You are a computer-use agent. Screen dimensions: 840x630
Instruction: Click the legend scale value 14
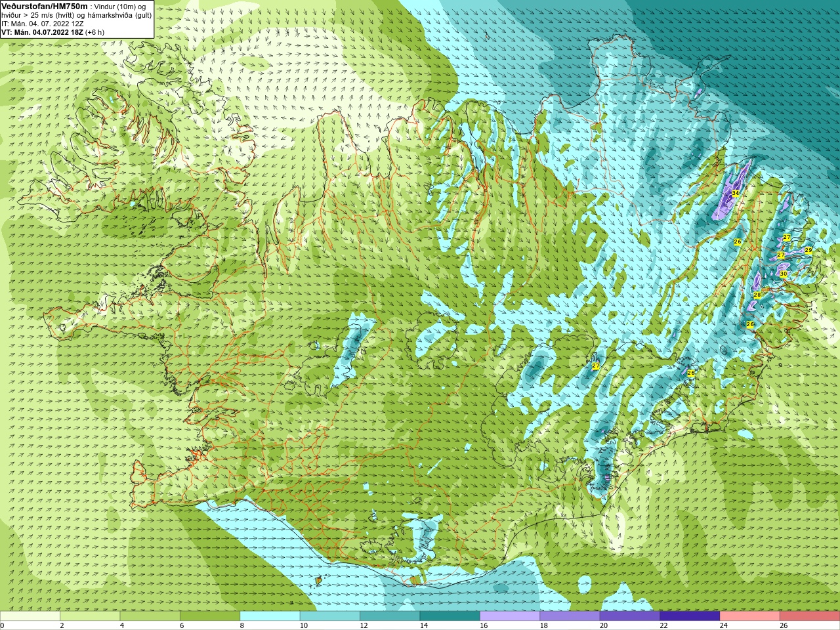[x=423, y=625]
